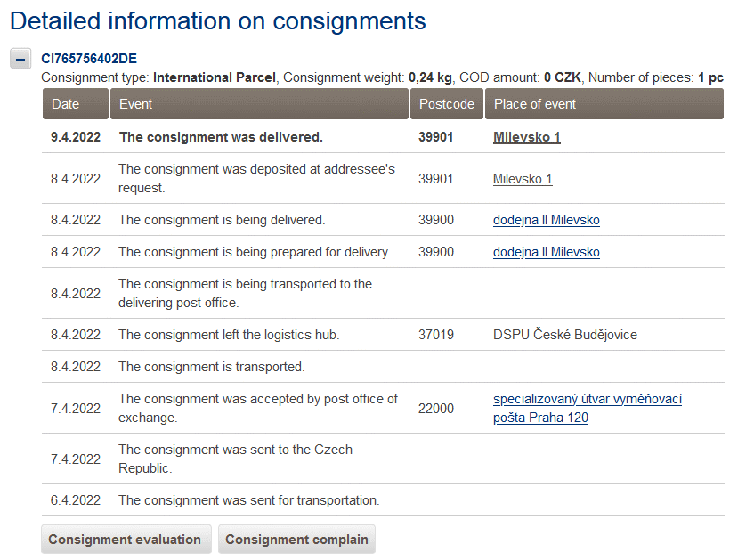Click the Consignment evaluation button

(x=125, y=540)
